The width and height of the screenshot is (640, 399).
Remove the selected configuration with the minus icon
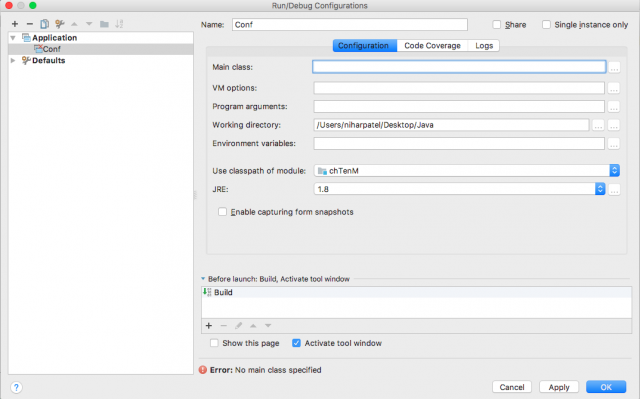(x=29, y=24)
